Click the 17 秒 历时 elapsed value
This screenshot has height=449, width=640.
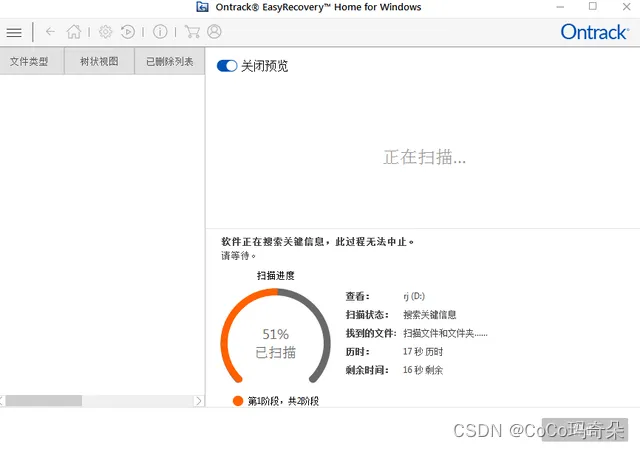click(423, 351)
